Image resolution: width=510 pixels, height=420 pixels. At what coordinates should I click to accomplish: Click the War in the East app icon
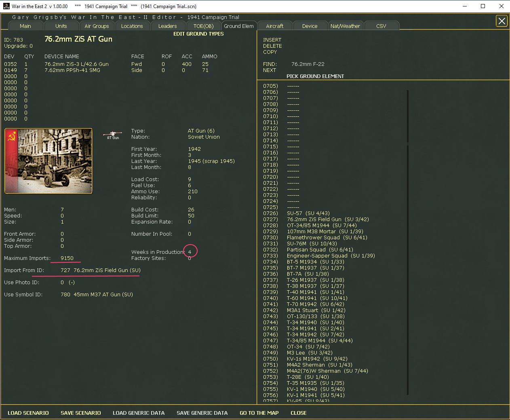point(6,6)
